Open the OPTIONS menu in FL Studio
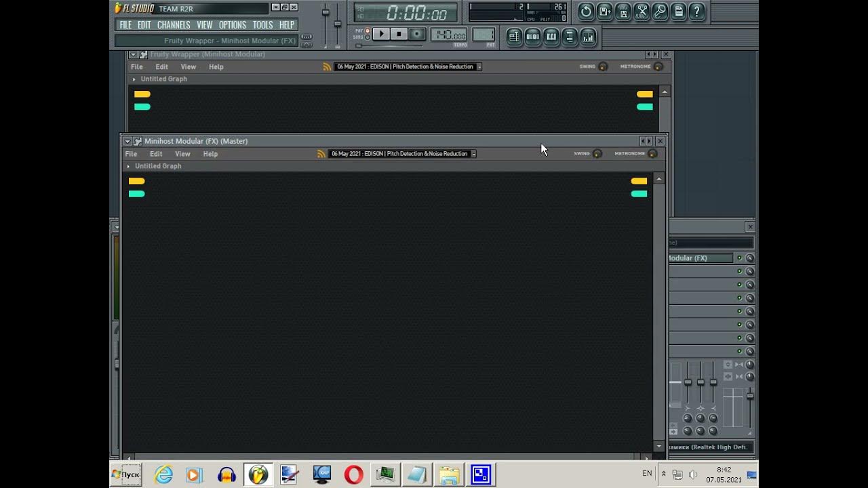Screen dimensions: 868x488 (x=233, y=25)
